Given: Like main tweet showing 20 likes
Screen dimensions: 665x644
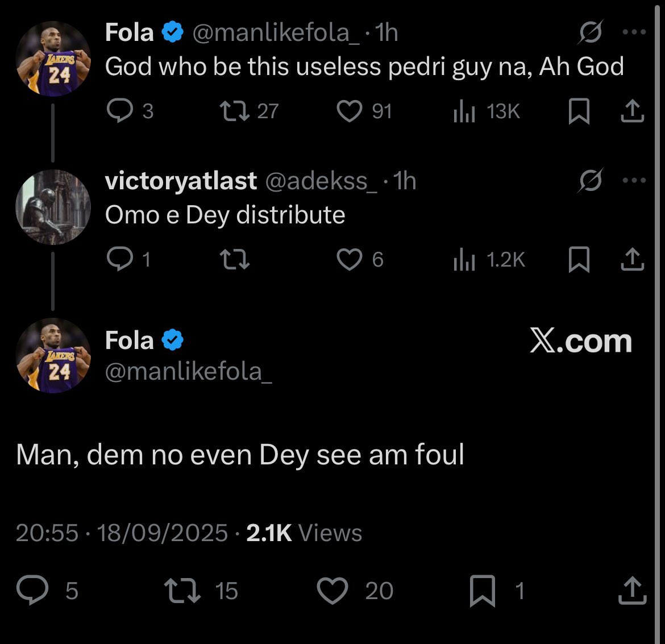Looking at the screenshot, I should point(332,591).
